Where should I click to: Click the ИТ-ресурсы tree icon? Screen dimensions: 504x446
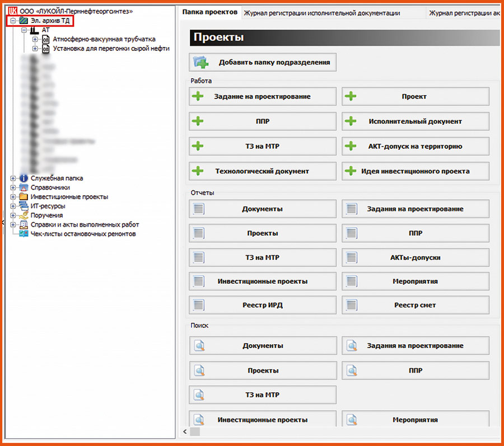(24, 206)
